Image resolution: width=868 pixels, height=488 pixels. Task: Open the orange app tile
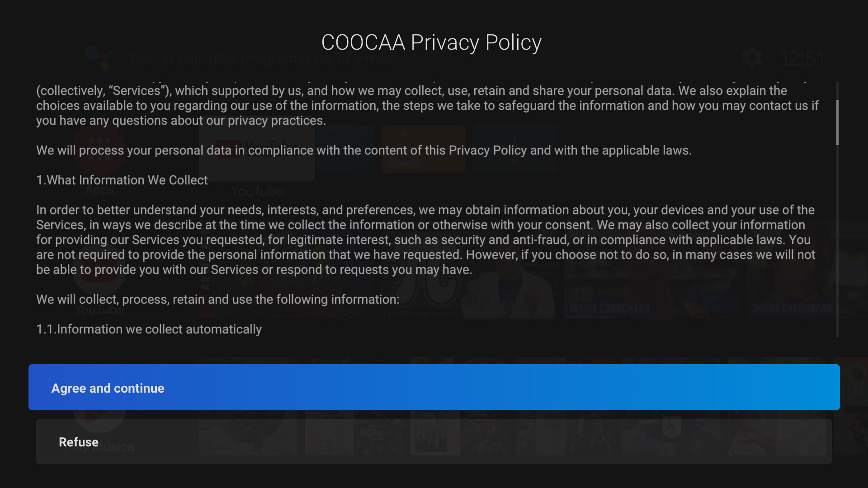point(423,149)
